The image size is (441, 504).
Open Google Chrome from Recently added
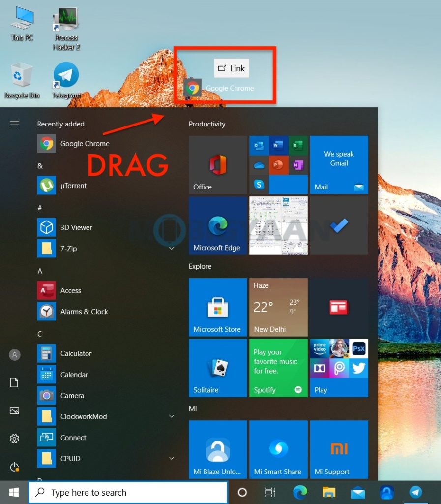click(x=84, y=143)
